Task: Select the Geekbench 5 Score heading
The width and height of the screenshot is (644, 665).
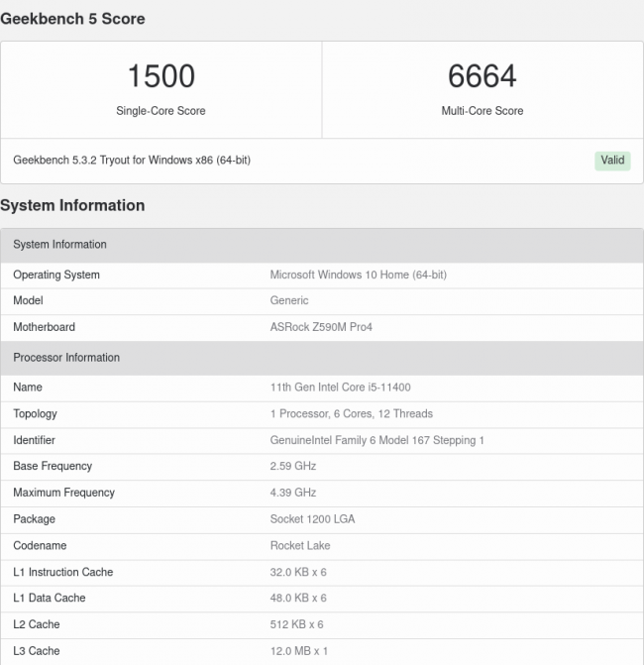Action: [x=72, y=18]
